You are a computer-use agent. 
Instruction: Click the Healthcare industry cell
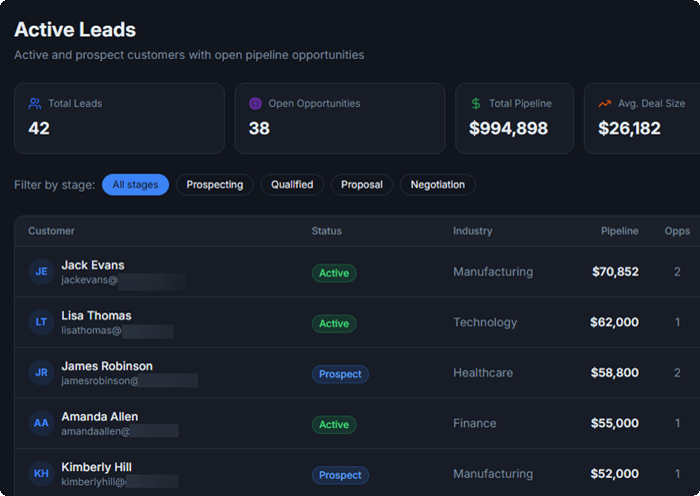coord(483,372)
